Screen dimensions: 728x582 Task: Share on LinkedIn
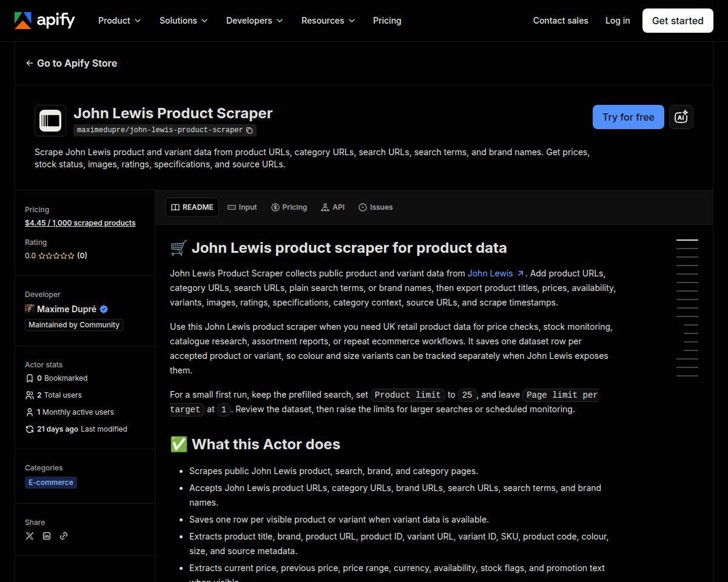(47, 536)
